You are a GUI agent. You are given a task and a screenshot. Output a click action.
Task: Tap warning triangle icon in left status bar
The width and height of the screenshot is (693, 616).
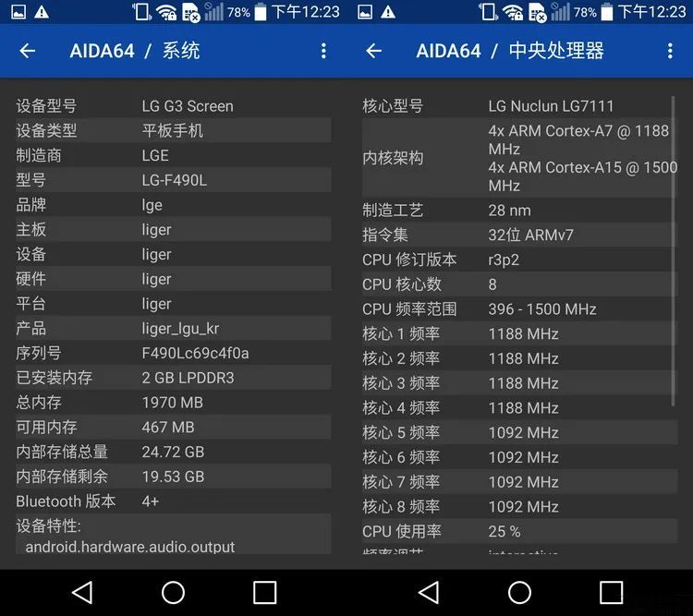[x=42, y=12]
